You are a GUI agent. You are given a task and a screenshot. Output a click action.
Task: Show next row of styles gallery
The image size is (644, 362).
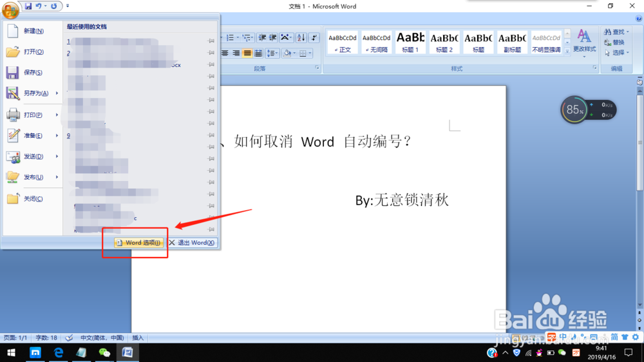click(567, 43)
